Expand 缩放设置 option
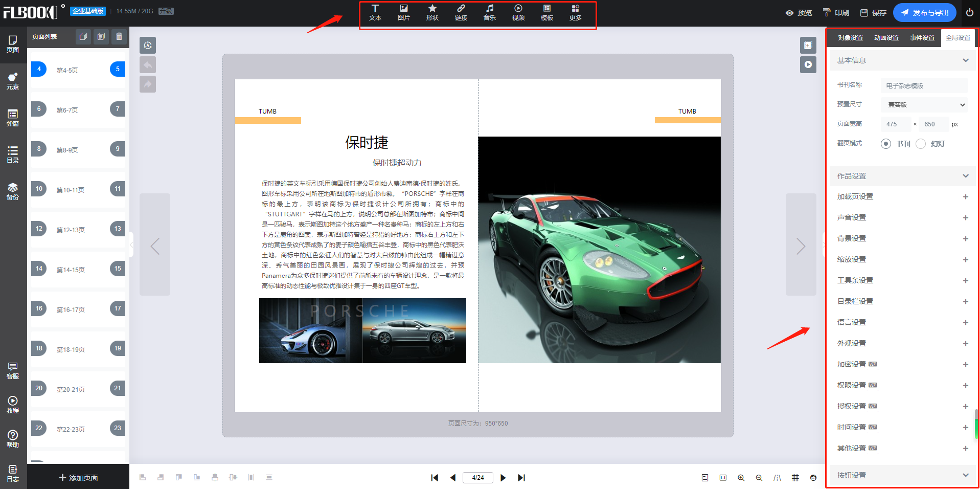The width and height of the screenshot is (980, 489). click(966, 260)
